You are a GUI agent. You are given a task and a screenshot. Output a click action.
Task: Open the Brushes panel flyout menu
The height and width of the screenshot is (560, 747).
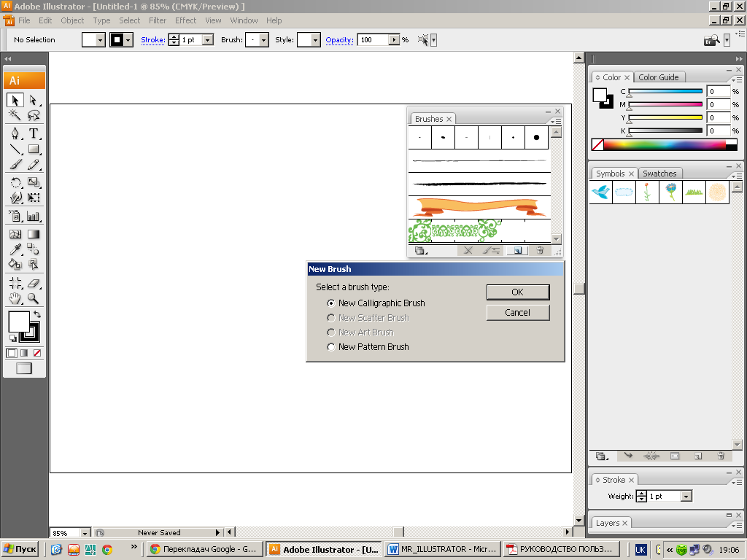[556, 121]
